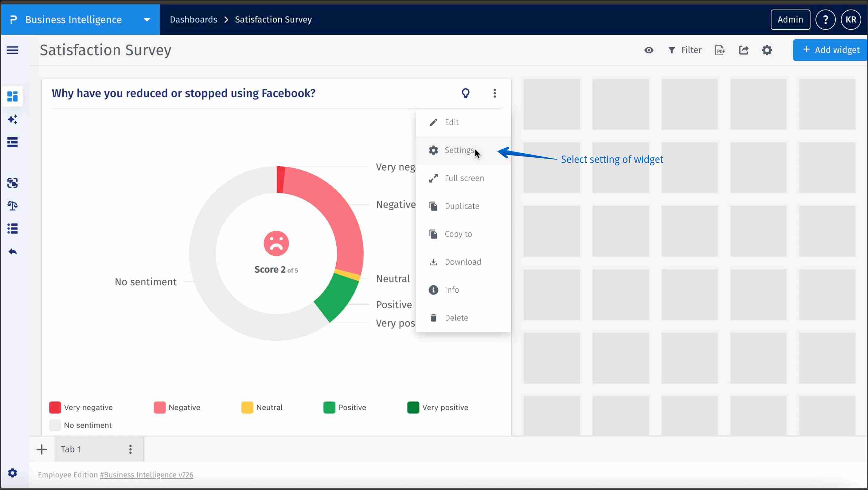Viewport: 868px width, 490px height.
Task: Add a new tab with plus button
Action: coord(41,449)
